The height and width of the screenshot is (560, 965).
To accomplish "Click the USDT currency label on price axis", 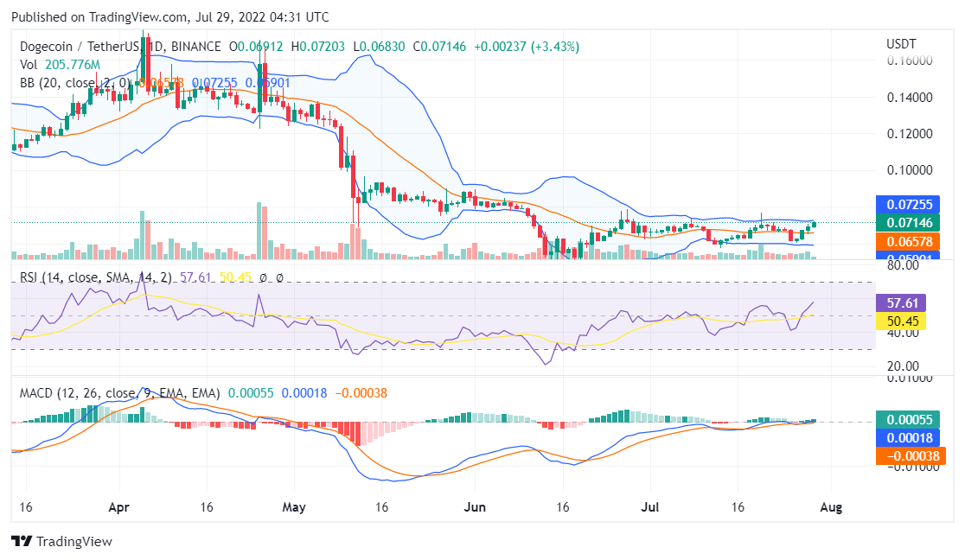I will [901, 43].
